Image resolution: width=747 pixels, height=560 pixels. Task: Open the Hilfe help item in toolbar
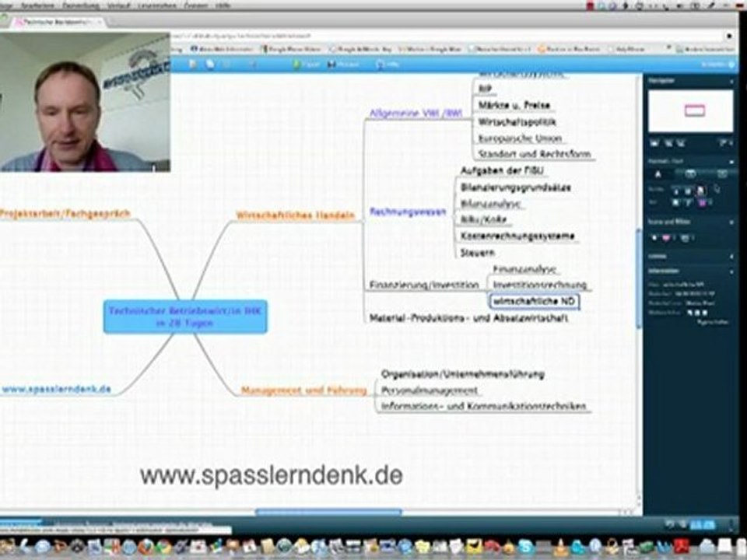pos(387,65)
